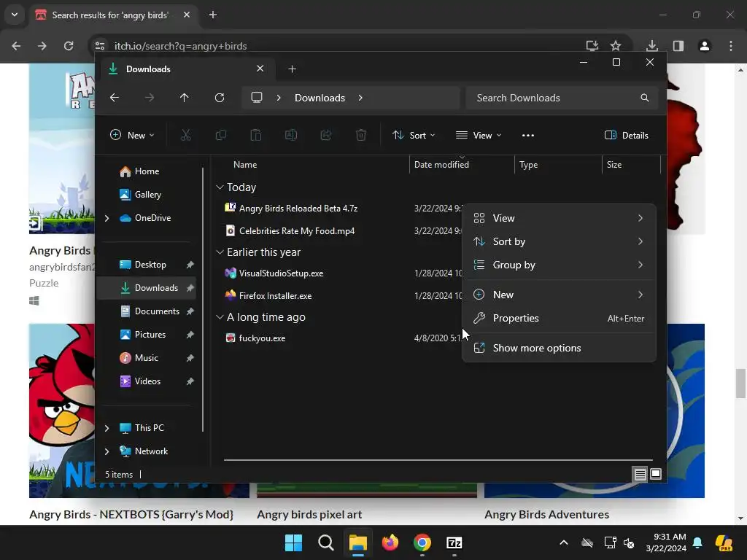Toggle the Details pane
The width and height of the screenshot is (747, 560).
[x=626, y=135]
